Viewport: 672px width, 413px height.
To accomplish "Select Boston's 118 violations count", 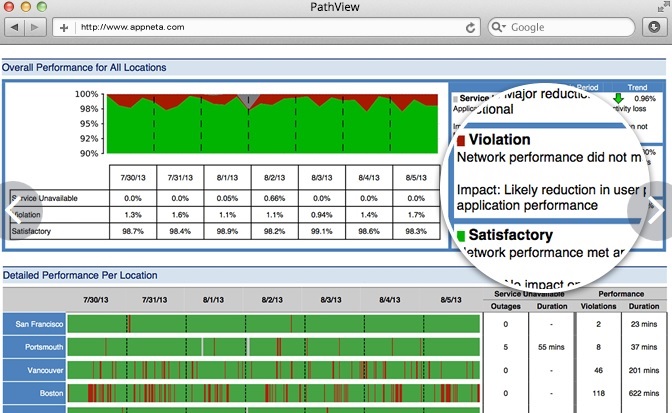I will pyautogui.click(x=598, y=393).
